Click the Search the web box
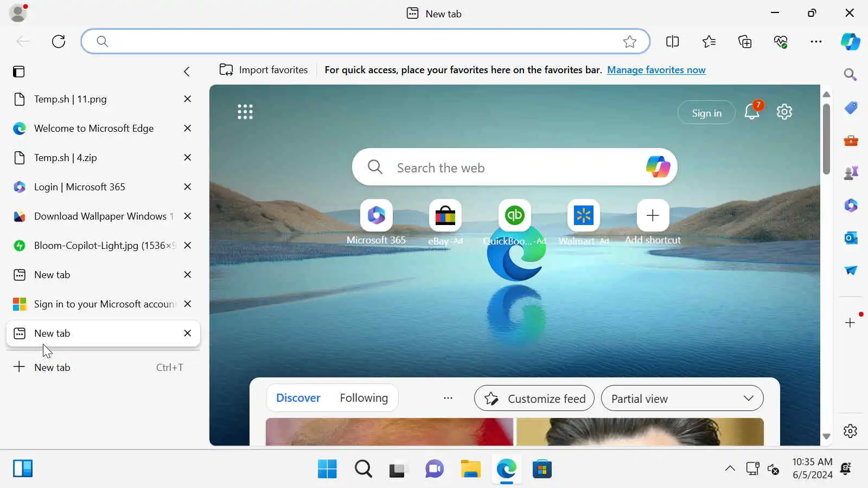Screen dimensions: 868x488 [x=514, y=167]
